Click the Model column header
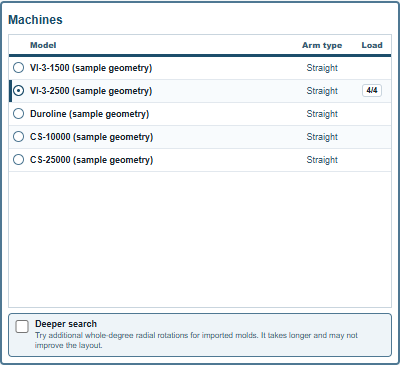This screenshot has height=365, width=400. pos(43,45)
